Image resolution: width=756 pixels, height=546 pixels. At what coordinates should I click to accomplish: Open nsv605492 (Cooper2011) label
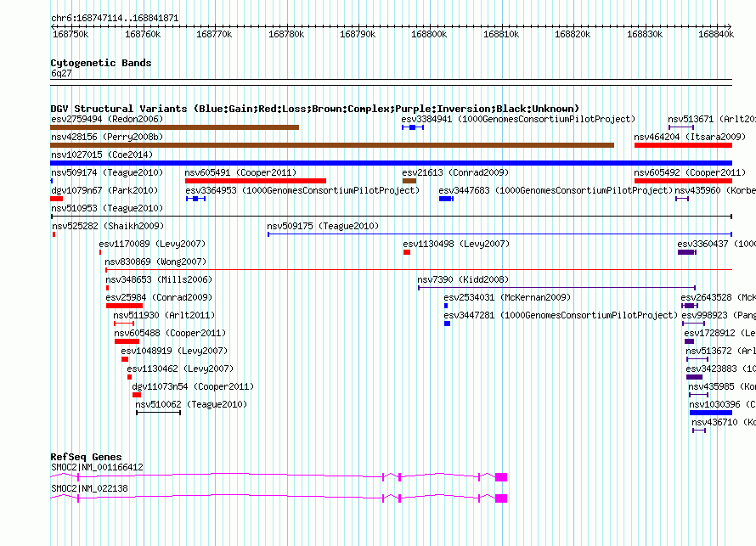pos(690,172)
